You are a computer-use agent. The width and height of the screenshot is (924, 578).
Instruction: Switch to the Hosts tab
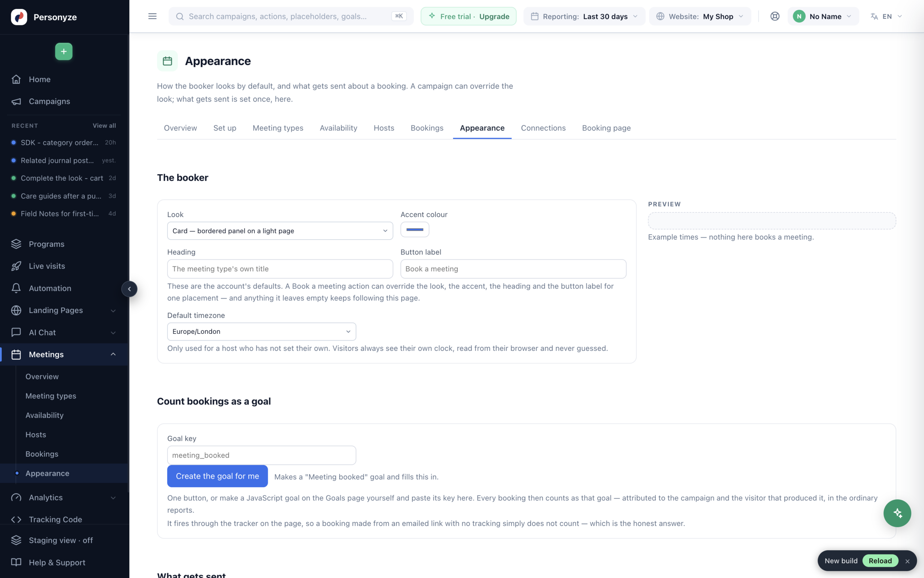[x=384, y=128]
